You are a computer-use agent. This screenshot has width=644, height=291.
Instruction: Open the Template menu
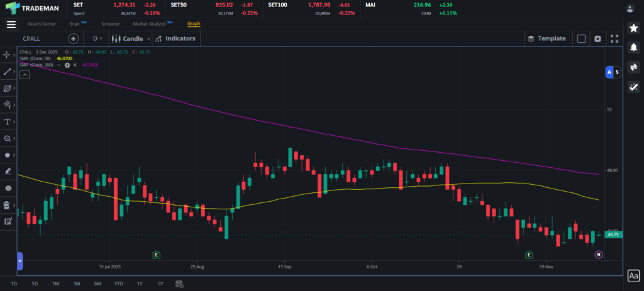(547, 38)
